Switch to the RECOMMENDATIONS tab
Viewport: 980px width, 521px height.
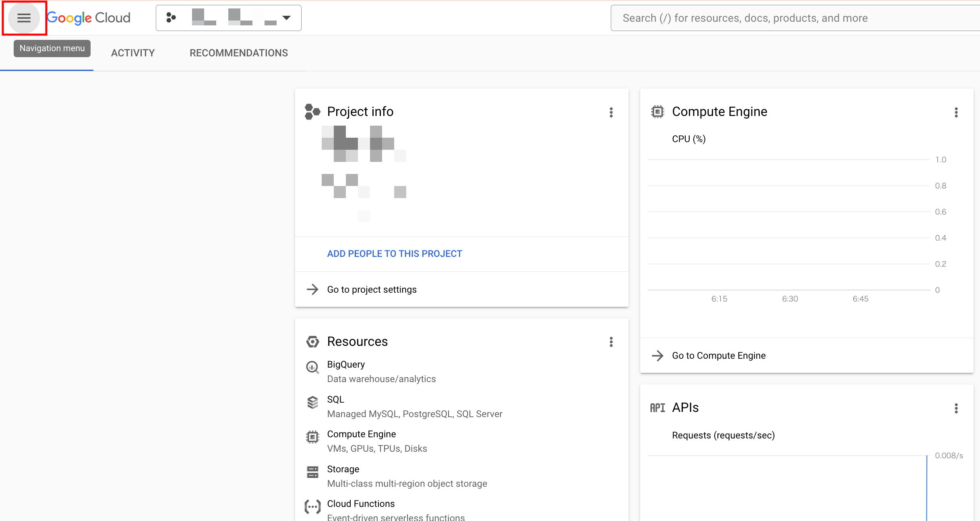click(x=239, y=53)
